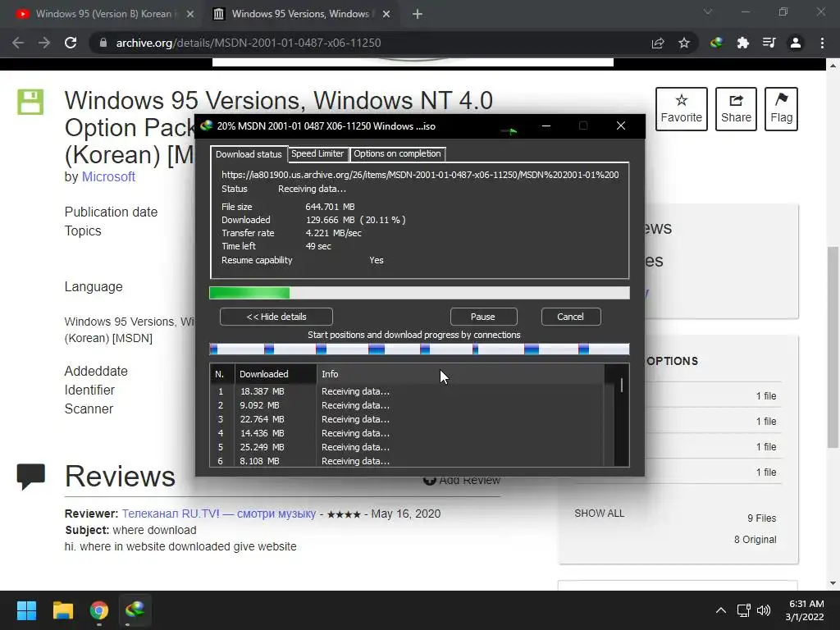Cancel the download
Image resolution: width=840 pixels, height=630 pixels.
pos(571,317)
